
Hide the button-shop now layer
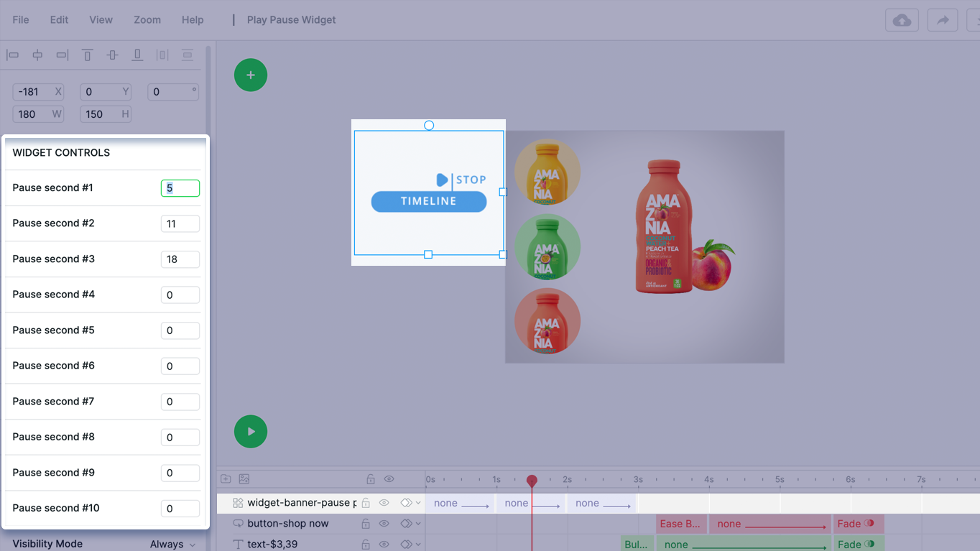(x=384, y=524)
